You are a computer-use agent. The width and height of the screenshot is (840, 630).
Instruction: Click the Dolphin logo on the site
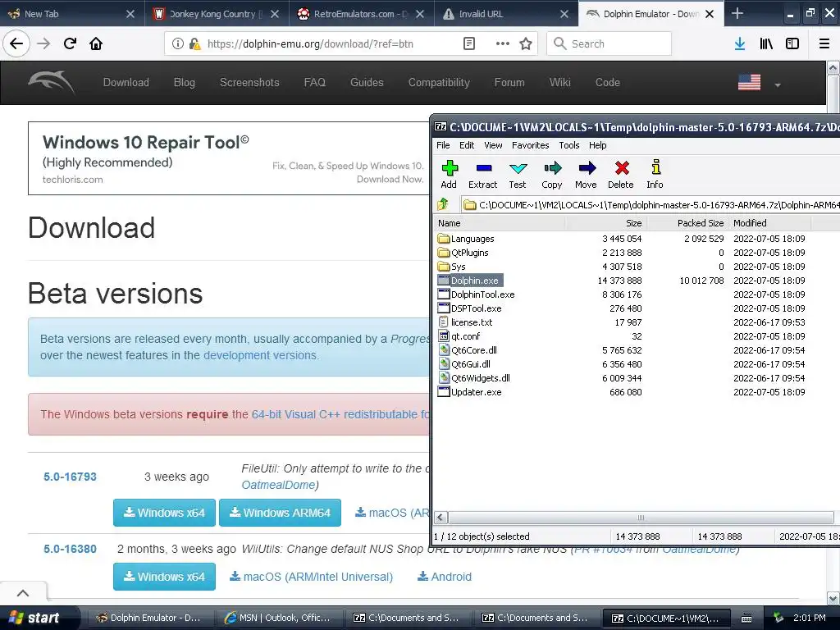(x=52, y=82)
